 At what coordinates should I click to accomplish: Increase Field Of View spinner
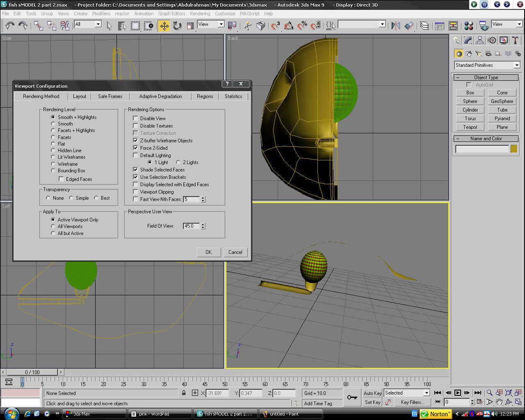pos(203,224)
